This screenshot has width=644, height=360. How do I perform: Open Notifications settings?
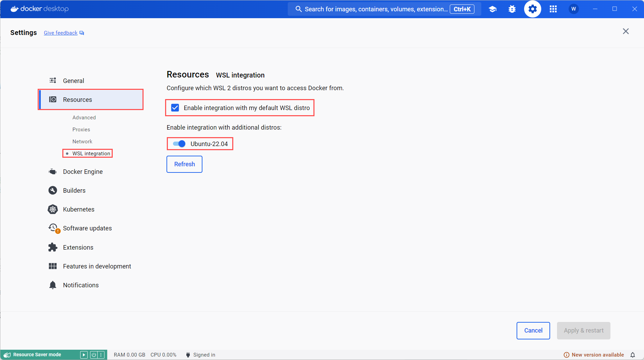[90, 285]
